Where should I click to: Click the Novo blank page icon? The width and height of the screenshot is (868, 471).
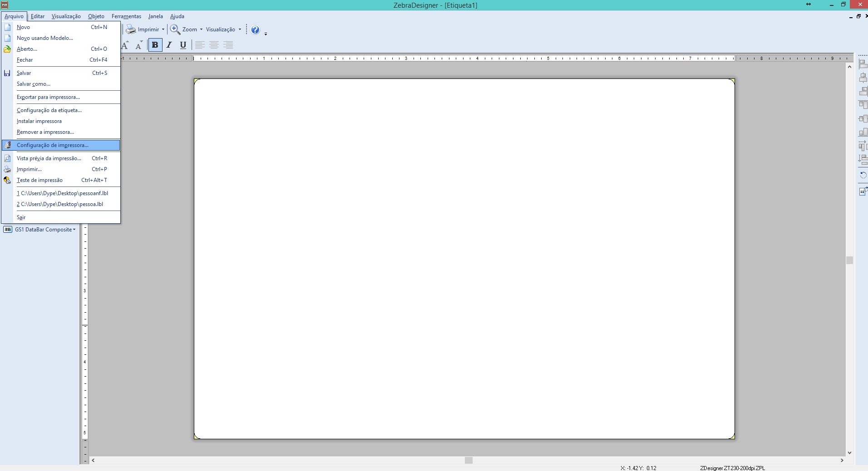[7, 27]
